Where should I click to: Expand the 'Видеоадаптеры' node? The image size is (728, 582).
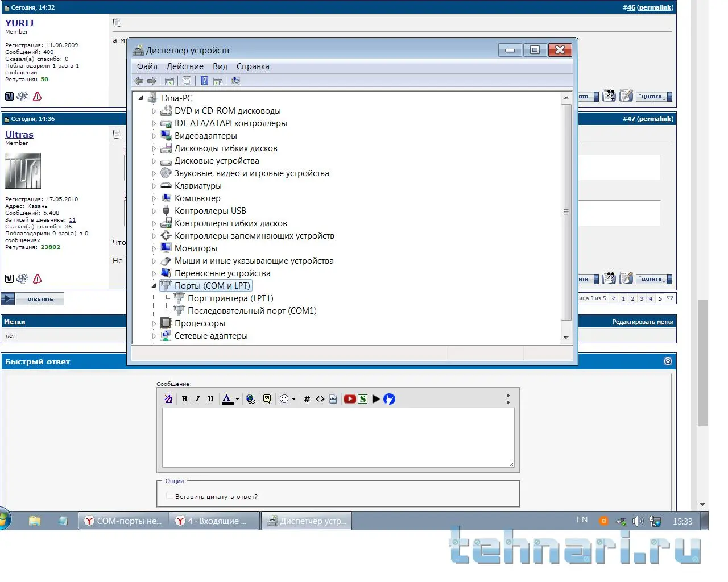154,136
